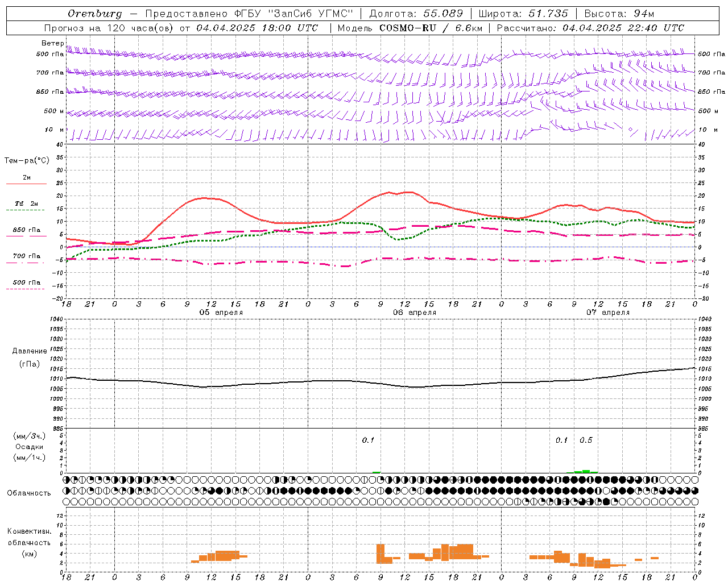Click the 'Осадки' precipitation label
The height and width of the screenshot is (582, 728).
point(30,447)
